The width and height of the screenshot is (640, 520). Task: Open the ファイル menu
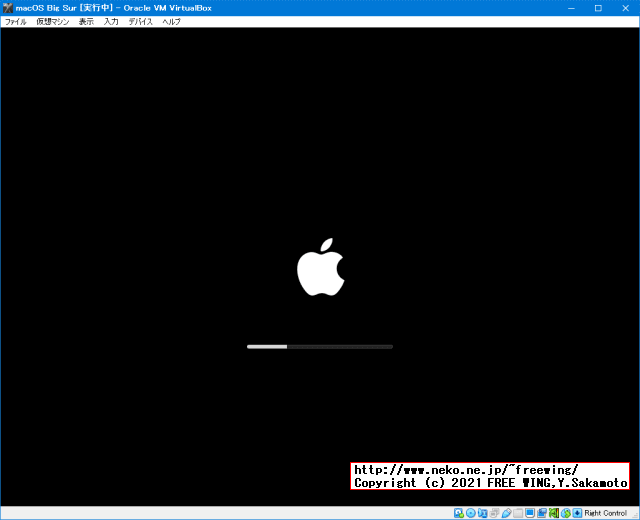[x=16, y=22]
